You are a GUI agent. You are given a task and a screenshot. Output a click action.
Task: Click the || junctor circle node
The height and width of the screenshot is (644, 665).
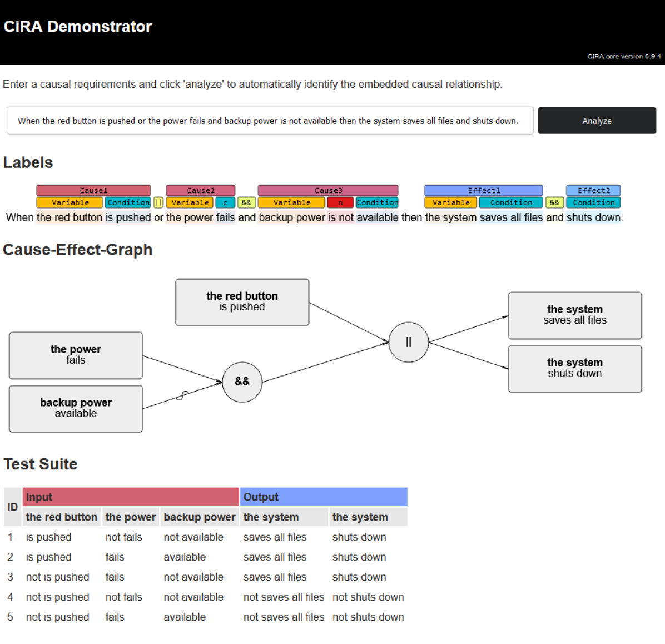[409, 342]
